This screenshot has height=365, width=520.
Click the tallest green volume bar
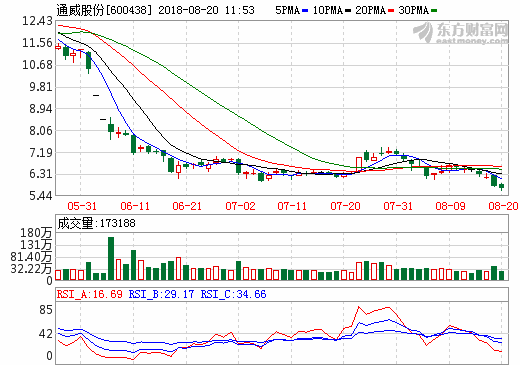111,258
